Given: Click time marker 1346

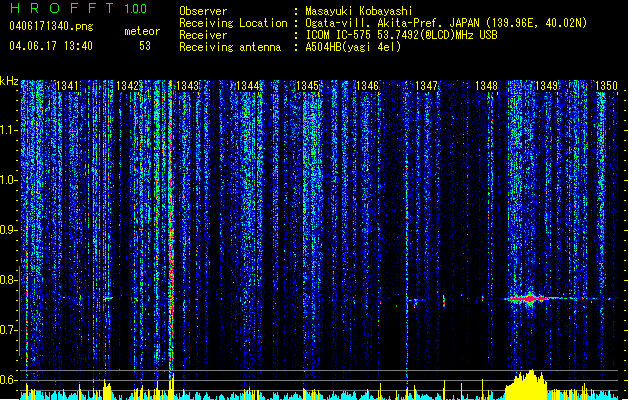Looking at the screenshot, I should click(x=367, y=86).
